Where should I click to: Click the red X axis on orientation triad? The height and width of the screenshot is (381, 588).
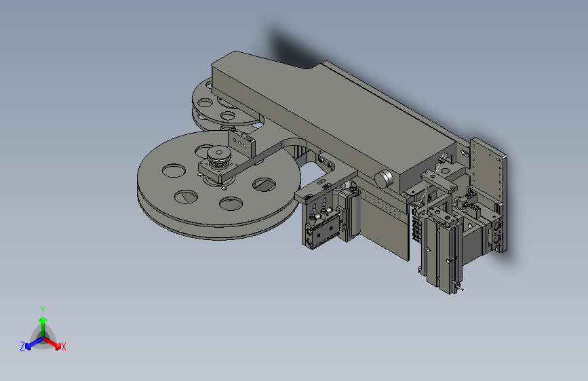(x=55, y=344)
